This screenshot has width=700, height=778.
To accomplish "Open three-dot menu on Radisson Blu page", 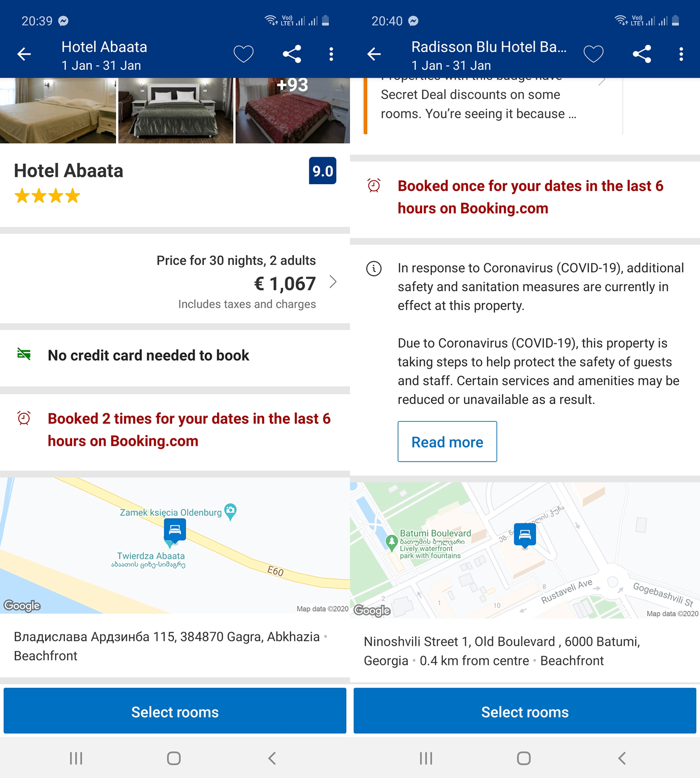I will click(x=681, y=54).
